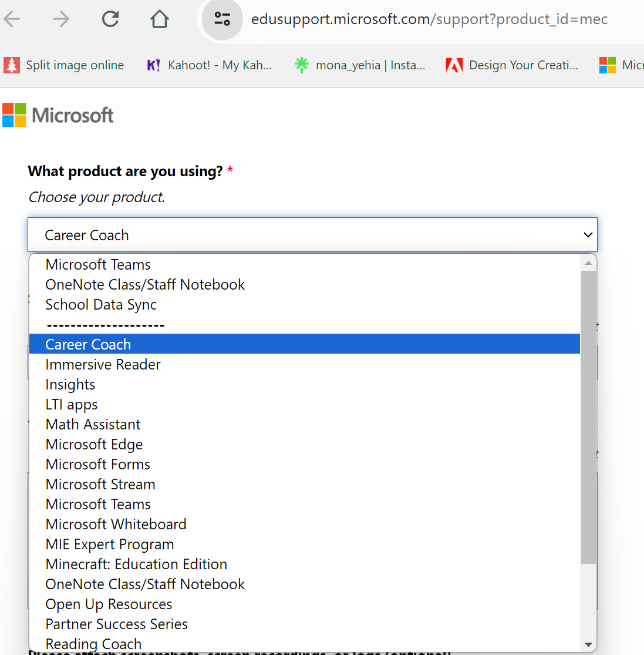
Task: Choose Immersive Reader from the list
Action: (305, 364)
